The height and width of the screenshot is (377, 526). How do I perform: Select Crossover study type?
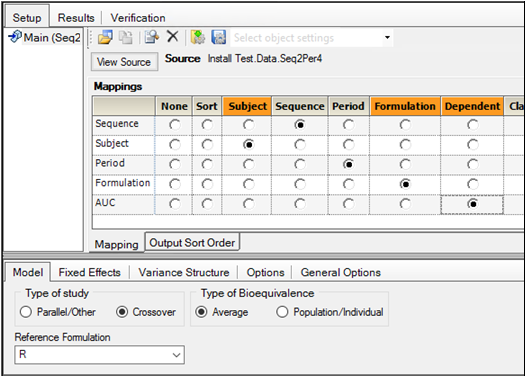pyautogui.click(x=146, y=312)
